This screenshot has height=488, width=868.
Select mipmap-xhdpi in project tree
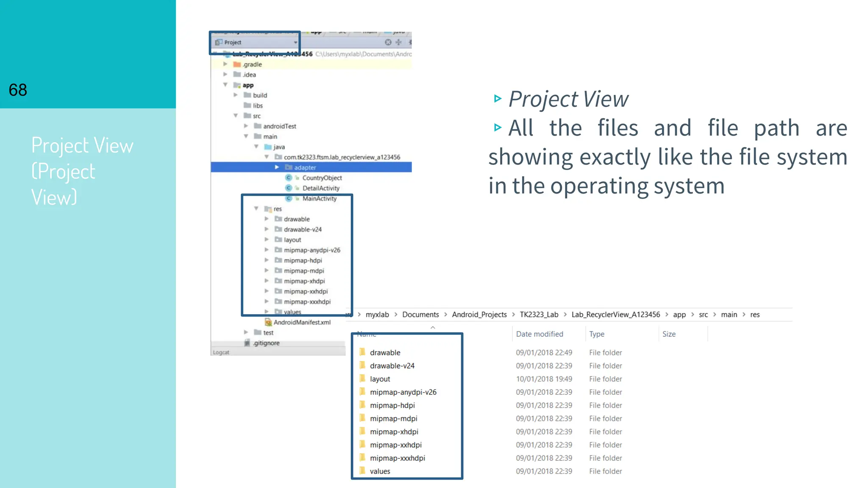(304, 281)
